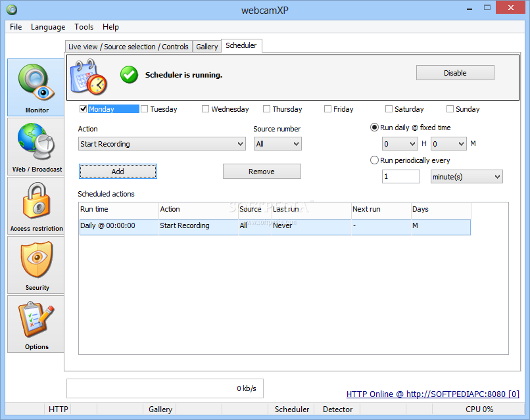Select Run periodically every option
Viewport: 530px width, 420px height.
374,160
